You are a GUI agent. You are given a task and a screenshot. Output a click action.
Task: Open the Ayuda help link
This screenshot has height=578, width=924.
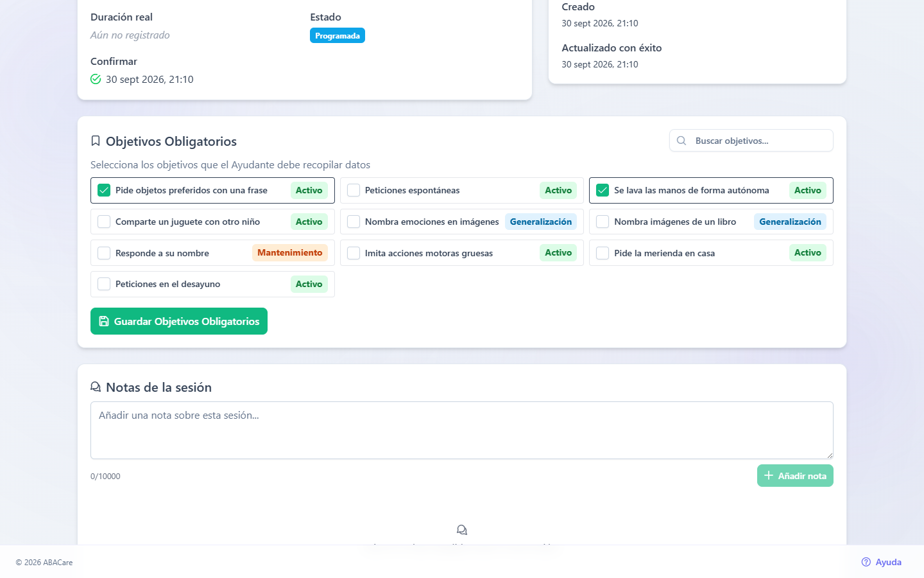(882, 562)
